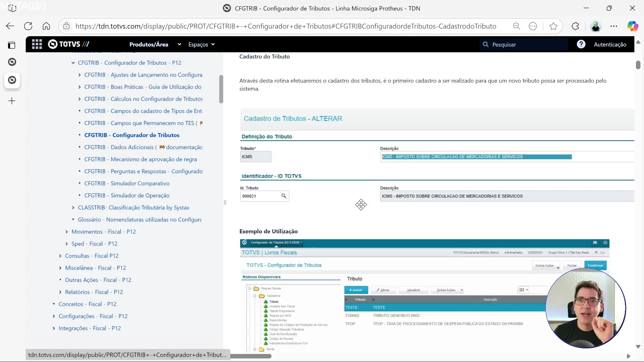Collapse the CFGTRIB Configurador de Tributos P12 tree
The height and width of the screenshot is (362, 644).
tap(73, 63)
